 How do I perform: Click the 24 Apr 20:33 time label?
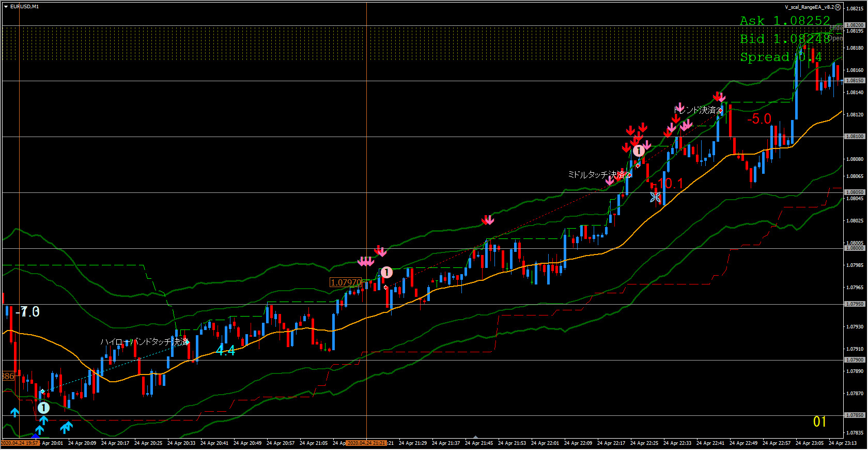click(181, 443)
